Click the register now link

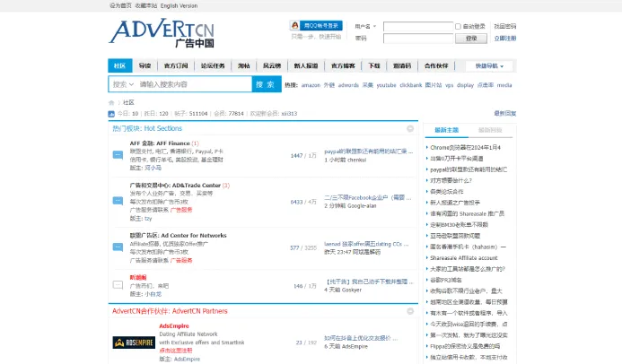coord(505,39)
